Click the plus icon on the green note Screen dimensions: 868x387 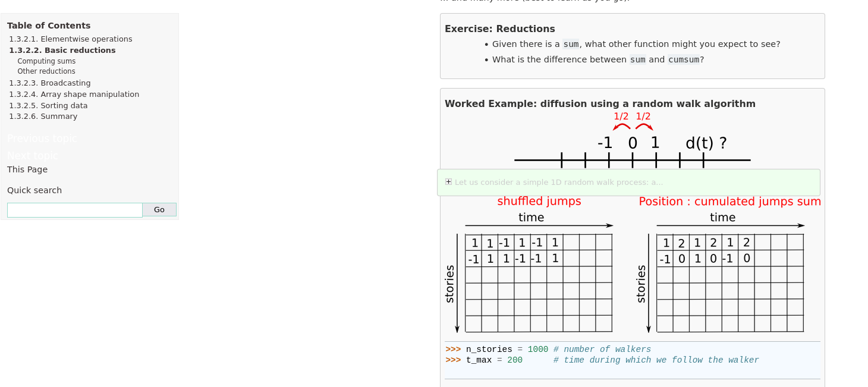[448, 181]
